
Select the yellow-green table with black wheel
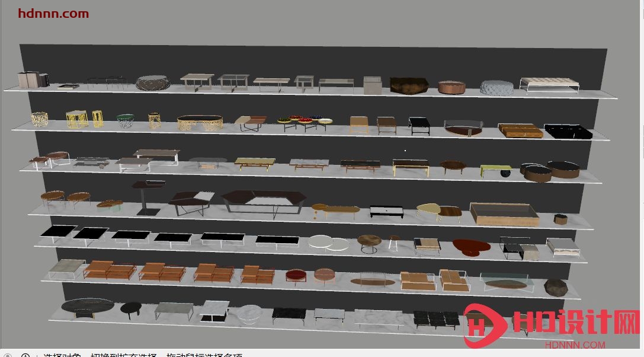(x=496, y=171)
